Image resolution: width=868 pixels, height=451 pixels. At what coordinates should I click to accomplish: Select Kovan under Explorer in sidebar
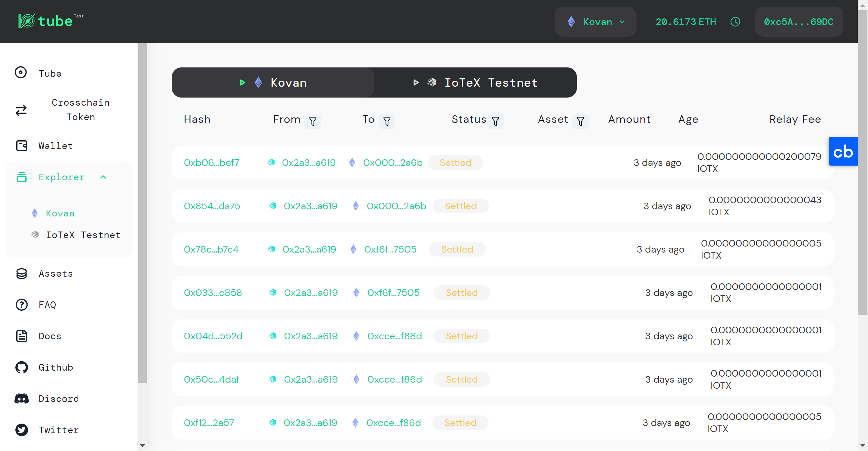point(60,213)
